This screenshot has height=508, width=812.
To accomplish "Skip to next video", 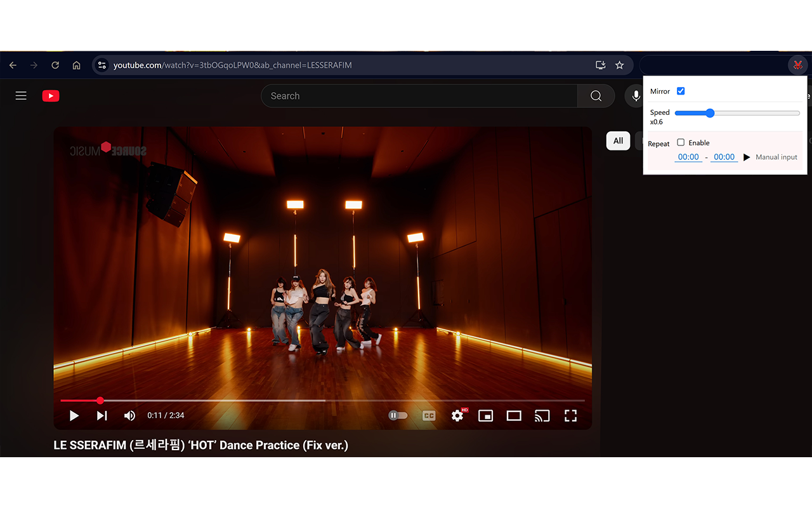I will click(101, 416).
